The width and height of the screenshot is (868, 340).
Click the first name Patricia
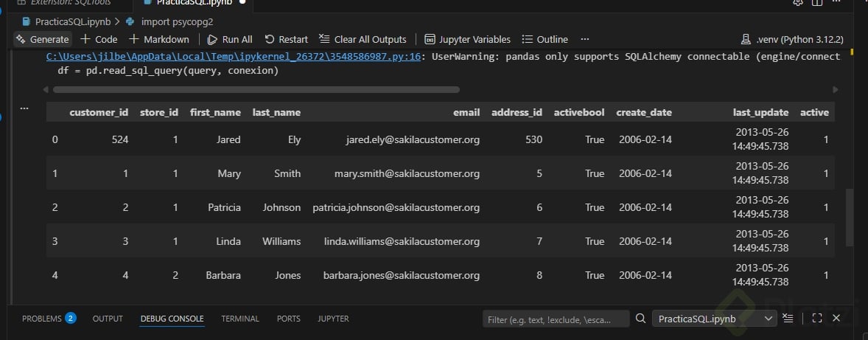point(224,208)
